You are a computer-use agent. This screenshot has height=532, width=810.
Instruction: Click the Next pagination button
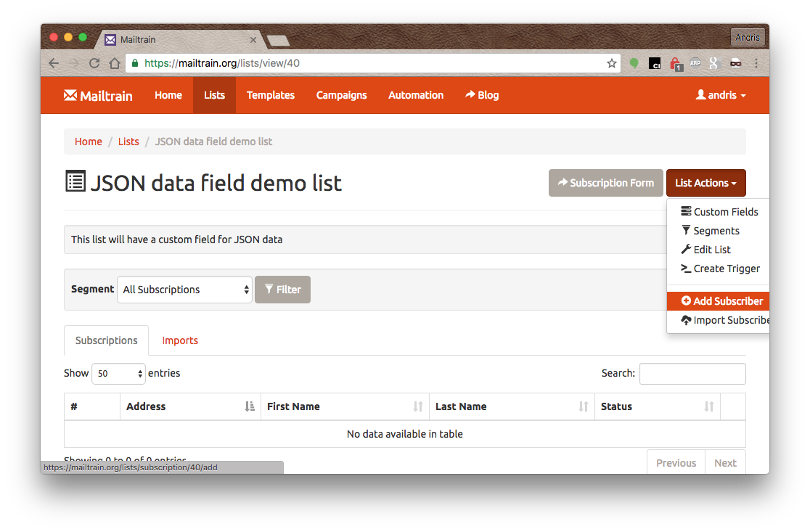[725, 462]
